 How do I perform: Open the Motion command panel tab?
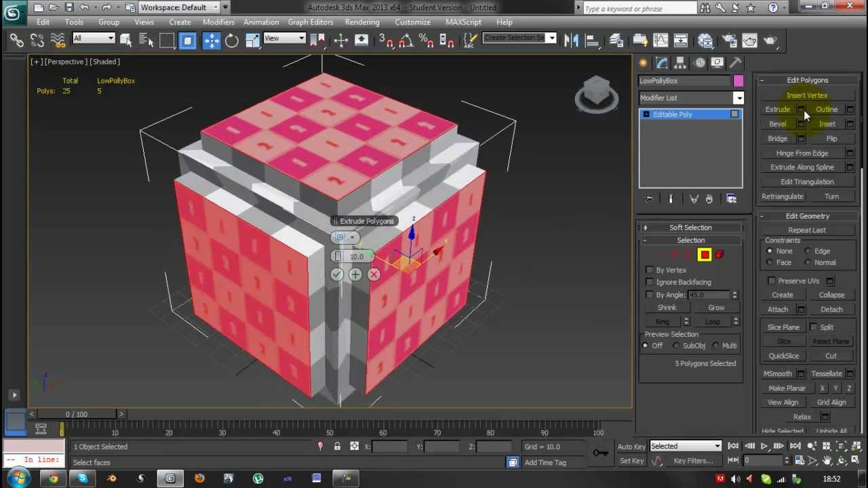point(698,63)
